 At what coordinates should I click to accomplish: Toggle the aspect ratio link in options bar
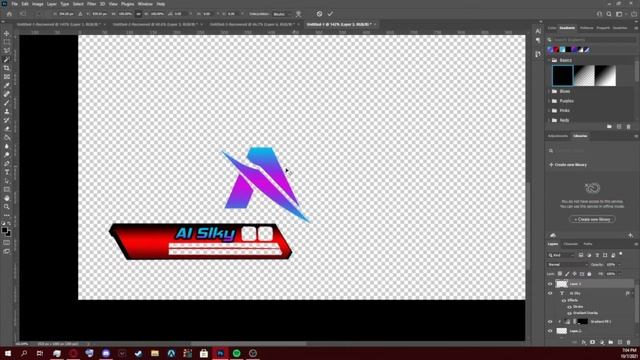pyautogui.click(x=138, y=14)
